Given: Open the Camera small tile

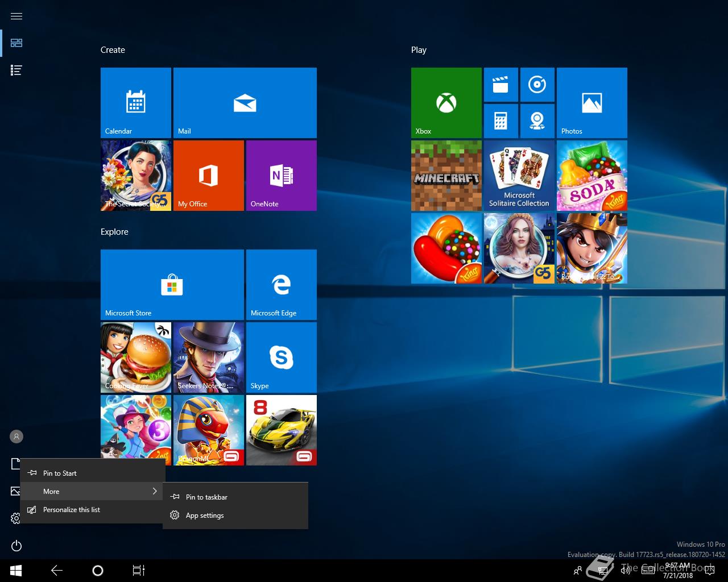Looking at the screenshot, I should point(537,121).
